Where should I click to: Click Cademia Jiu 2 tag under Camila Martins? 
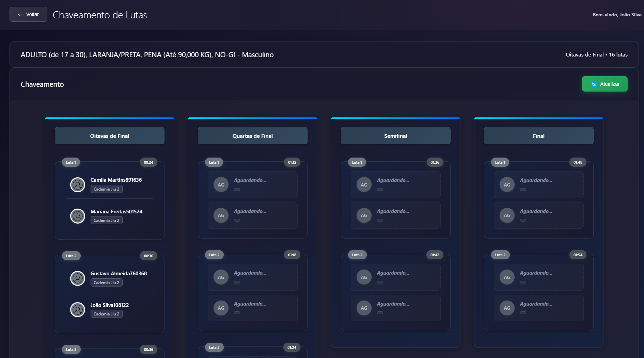[x=106, y=189]
